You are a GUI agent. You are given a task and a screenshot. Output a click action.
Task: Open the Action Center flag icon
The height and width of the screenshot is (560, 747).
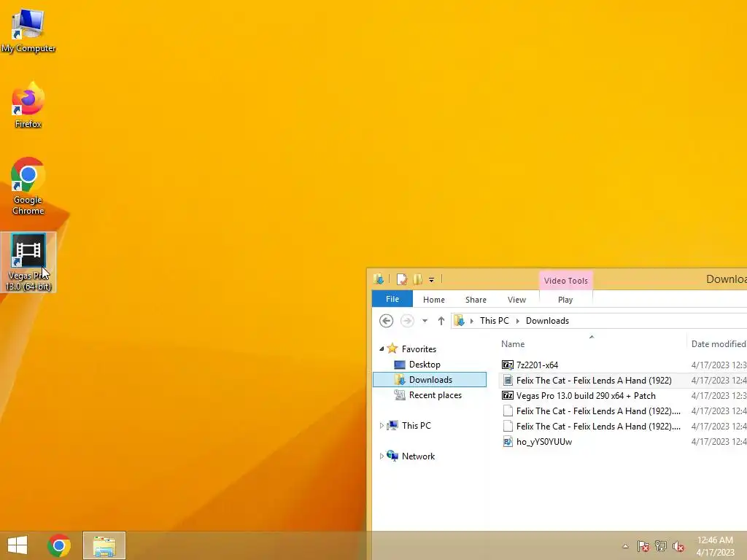coord(643,546)
